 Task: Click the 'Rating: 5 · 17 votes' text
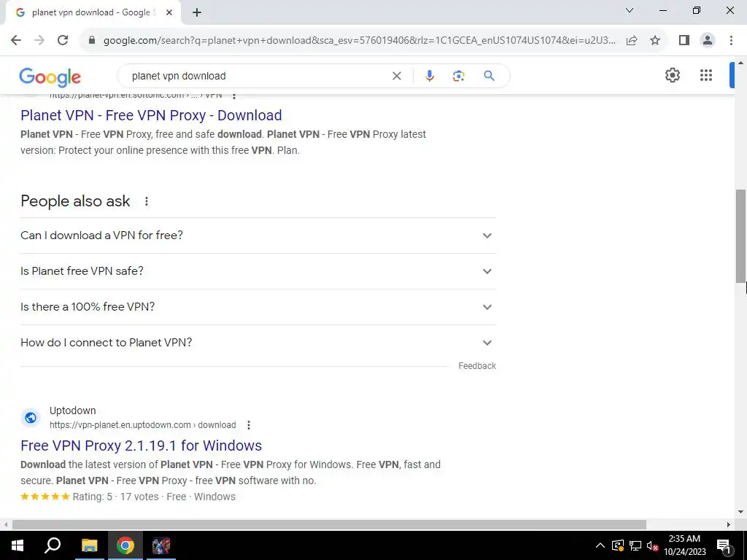tap(116, 497)
